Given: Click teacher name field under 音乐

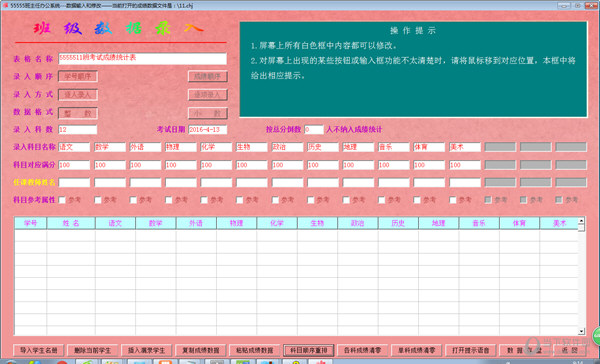Looking at the screenshot, I should pos(394,183).
